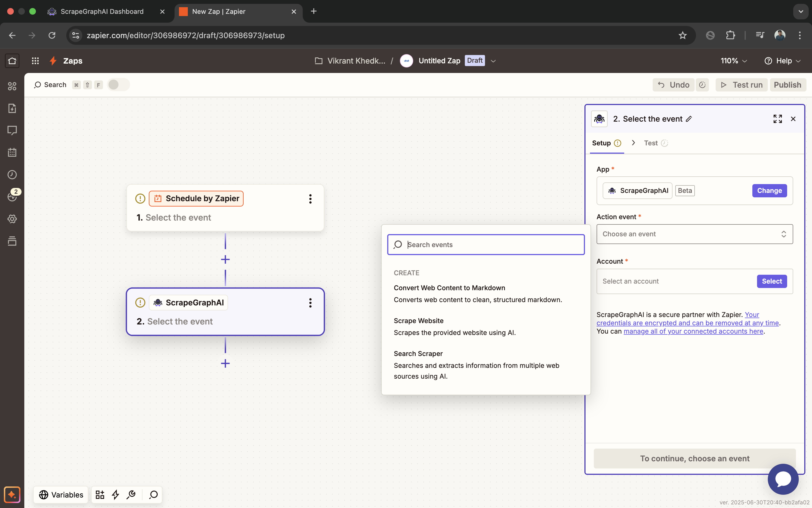
Task: Open ScrapeGraphAI step options menu
Action: (310, 303)
